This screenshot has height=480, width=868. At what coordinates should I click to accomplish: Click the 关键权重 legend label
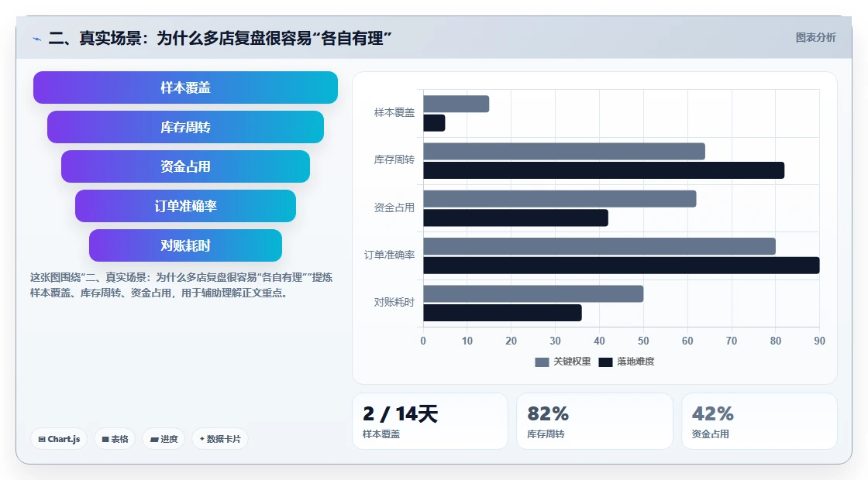point(573,362)
